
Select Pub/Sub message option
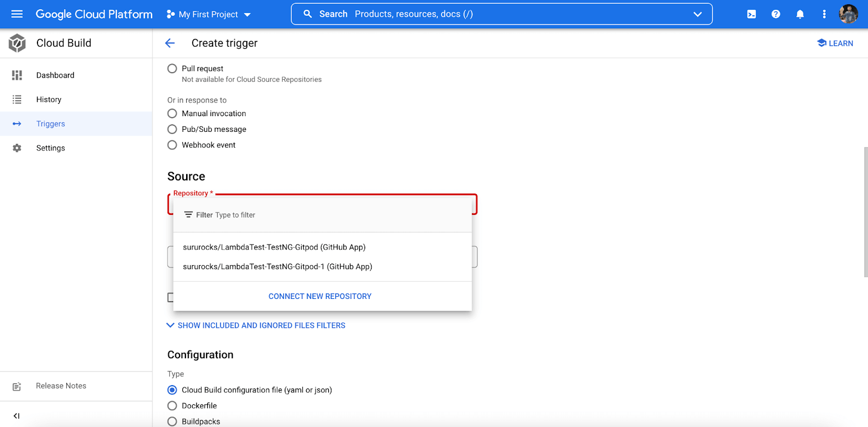(x=172, y=129)
